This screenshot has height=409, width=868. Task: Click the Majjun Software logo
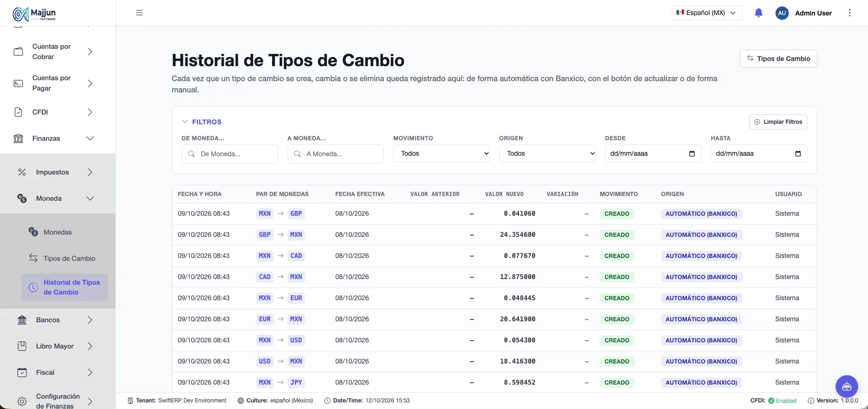34,14
